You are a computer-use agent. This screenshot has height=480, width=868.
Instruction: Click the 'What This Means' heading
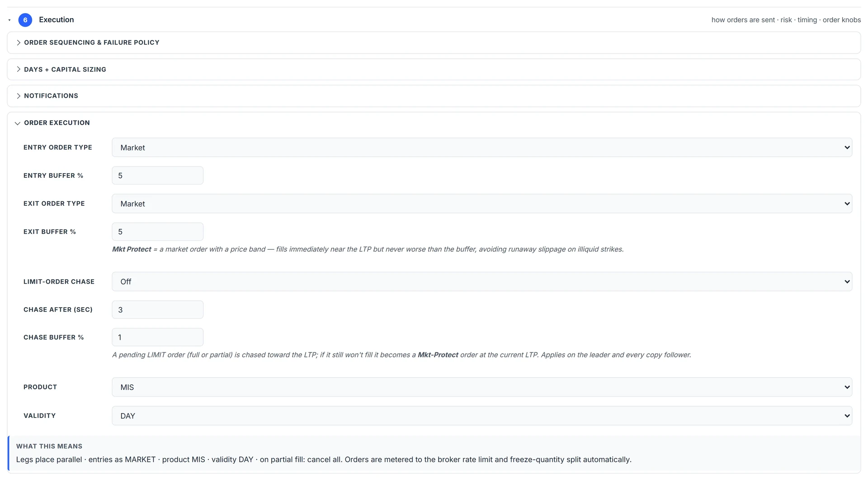pos(49,447)
